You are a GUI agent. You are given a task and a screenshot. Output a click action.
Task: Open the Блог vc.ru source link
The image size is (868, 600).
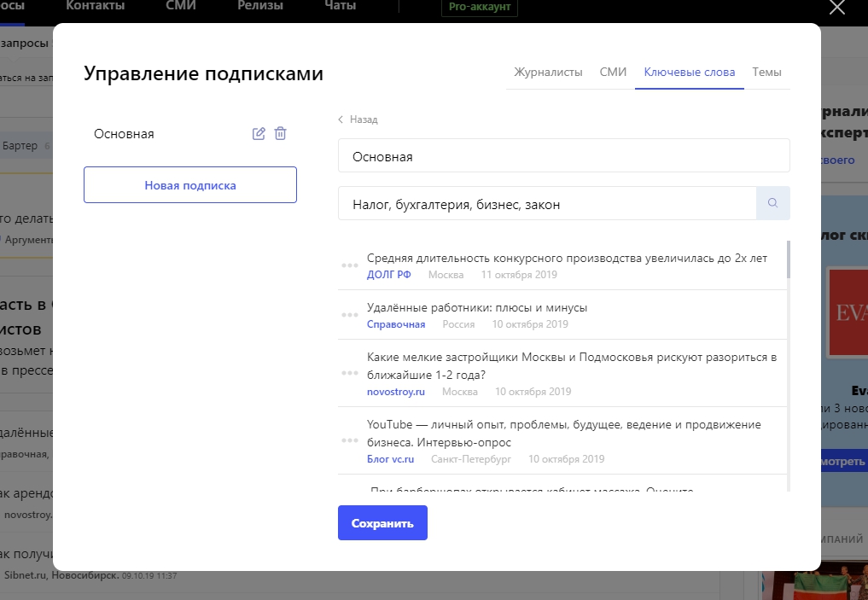390,459
